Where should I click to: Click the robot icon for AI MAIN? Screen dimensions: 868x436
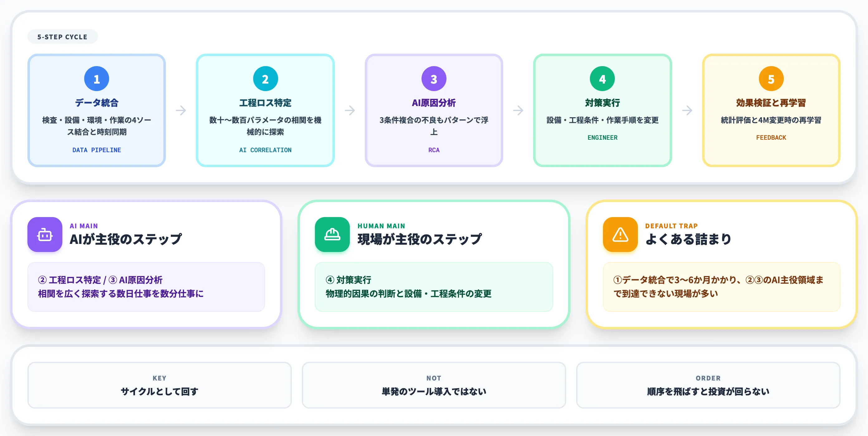[x=45, y=235]
